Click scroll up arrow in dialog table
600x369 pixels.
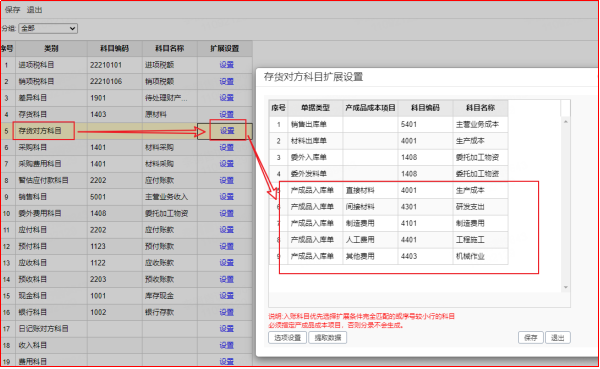(565, 121)
